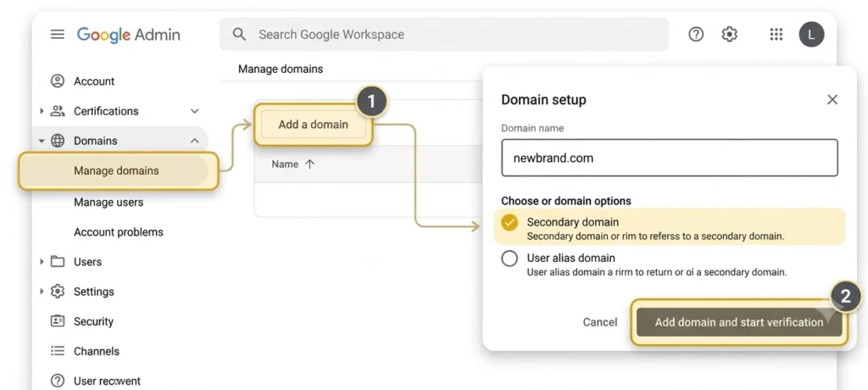Expand the Users tree arrow
The image size is (868, 390).
point(42,261)
